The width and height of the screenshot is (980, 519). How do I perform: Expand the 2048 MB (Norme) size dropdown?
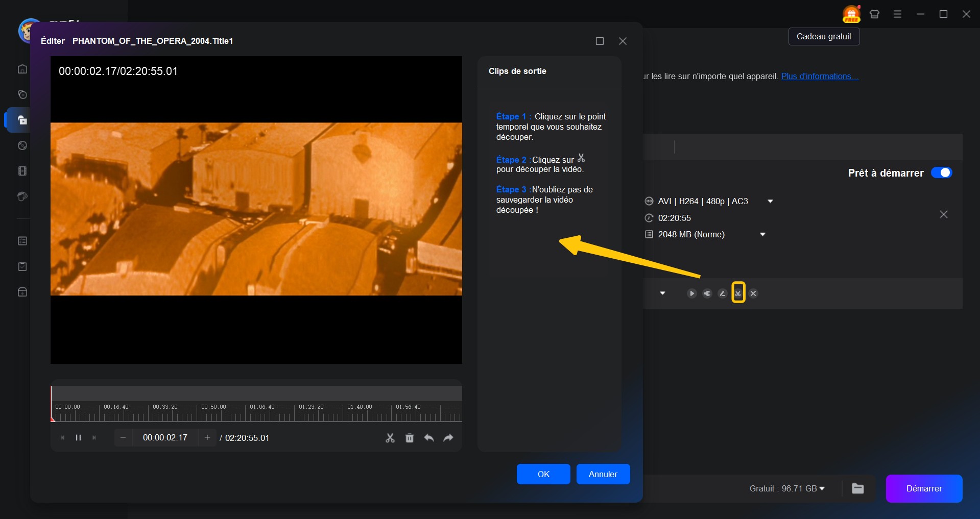pyautogui.click(x=762, y=235)
